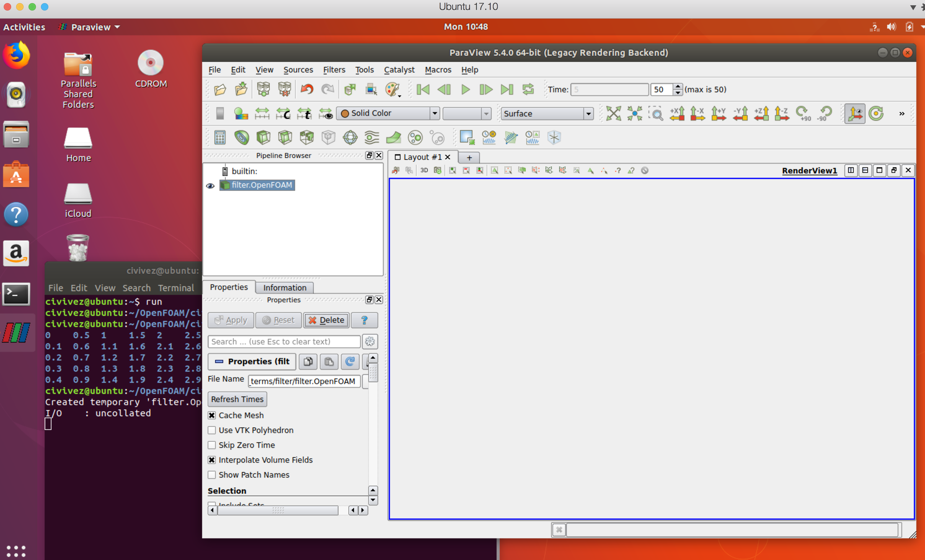Click the Calculator filter icon
Screen dimensions: 925x560
click(220, 138)
